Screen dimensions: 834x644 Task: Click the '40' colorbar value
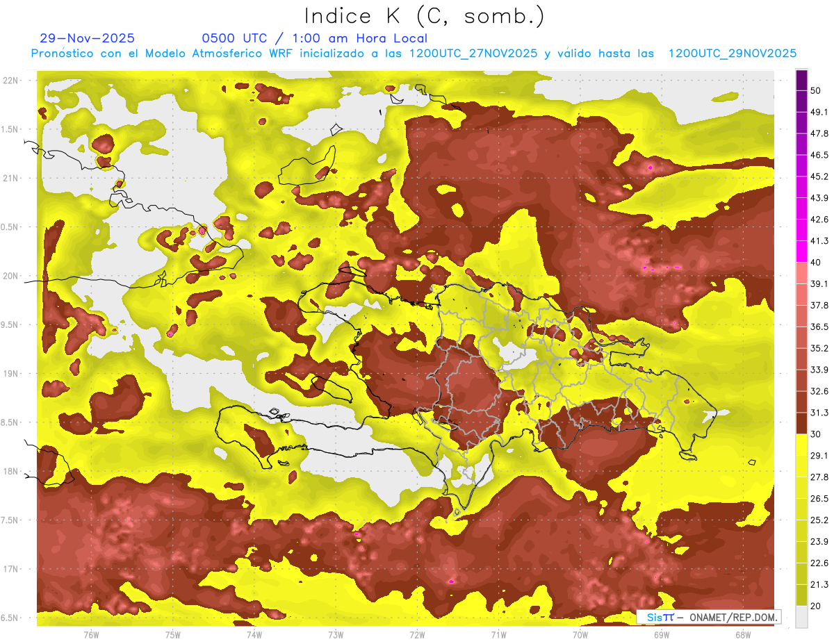[817, 263]
